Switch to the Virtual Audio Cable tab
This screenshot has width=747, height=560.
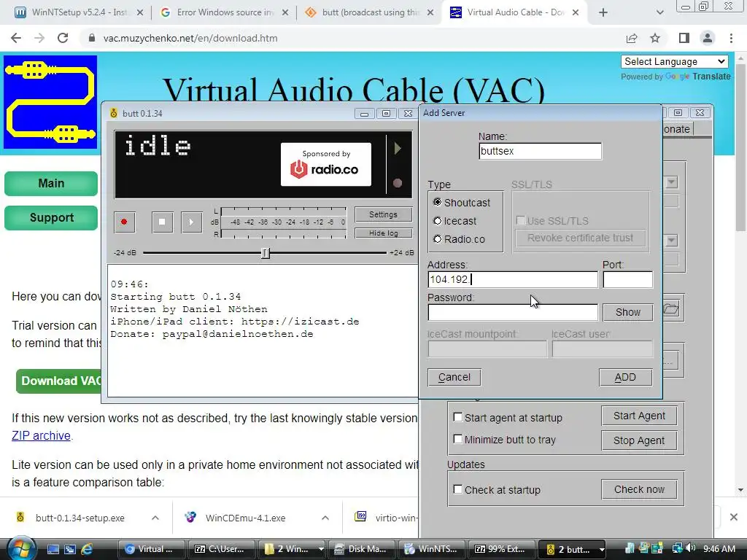(514, 12)
